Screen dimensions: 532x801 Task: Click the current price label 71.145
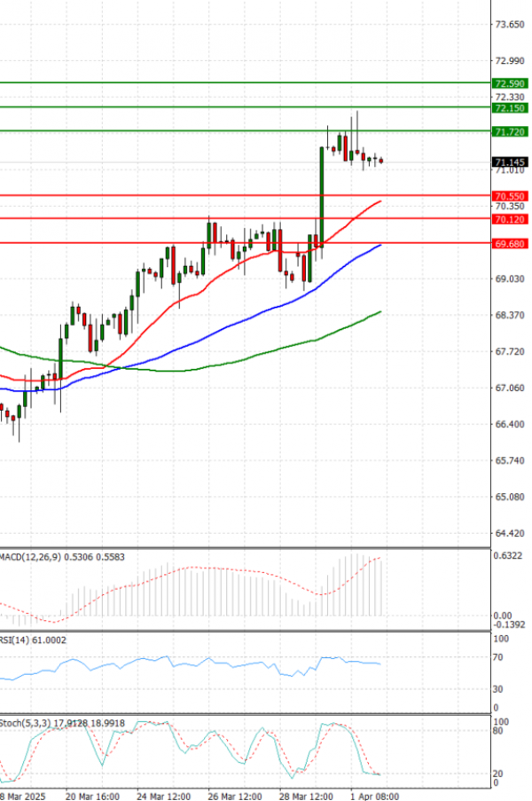click(x=510, y=162)
